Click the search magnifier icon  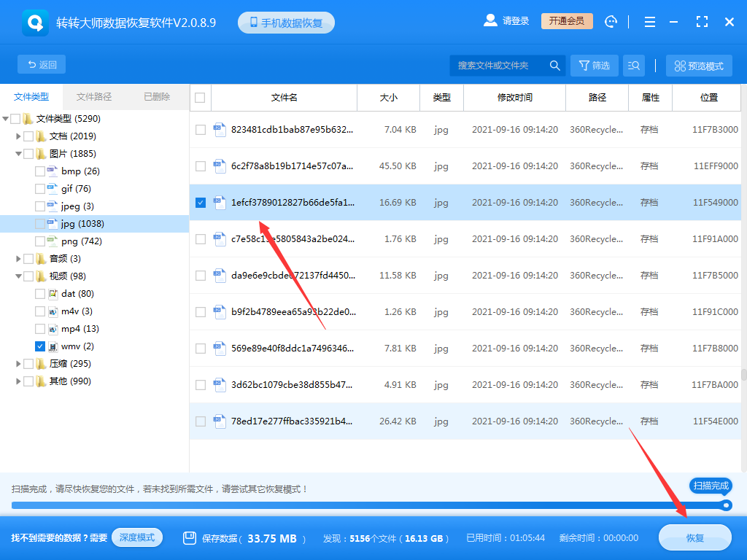click(554, 65)
